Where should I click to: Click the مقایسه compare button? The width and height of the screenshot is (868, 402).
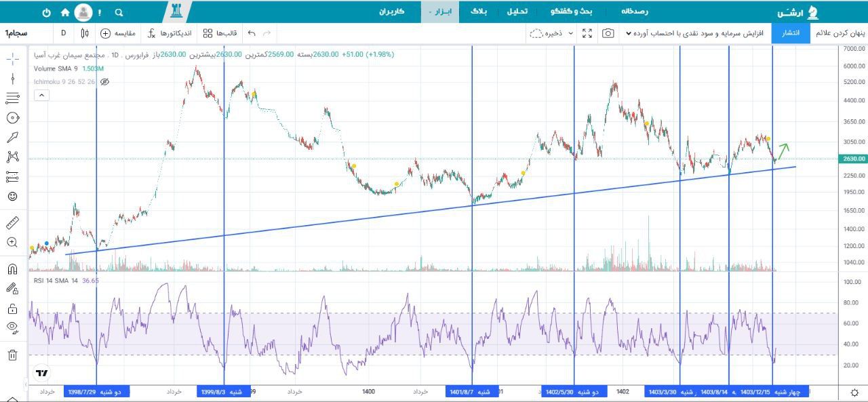click(119, 33)
